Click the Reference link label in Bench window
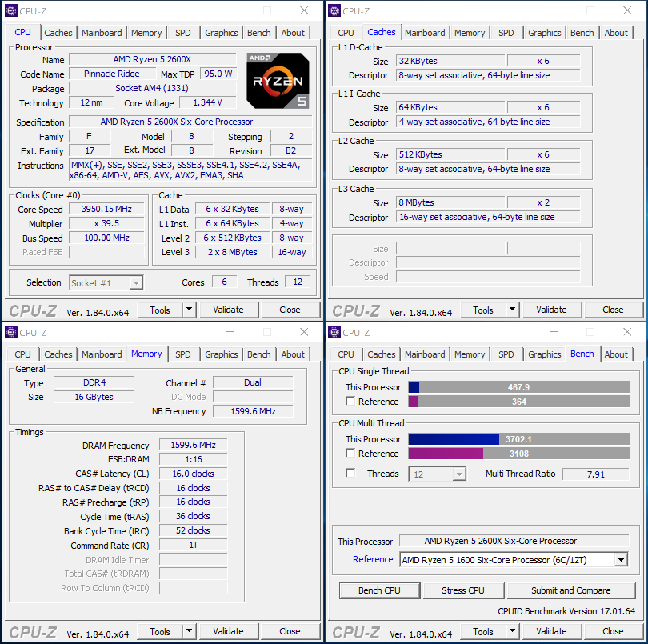Image resolution: width=648 pixels, height=644 pixels. pyautogui.click(x=373, y=559)
